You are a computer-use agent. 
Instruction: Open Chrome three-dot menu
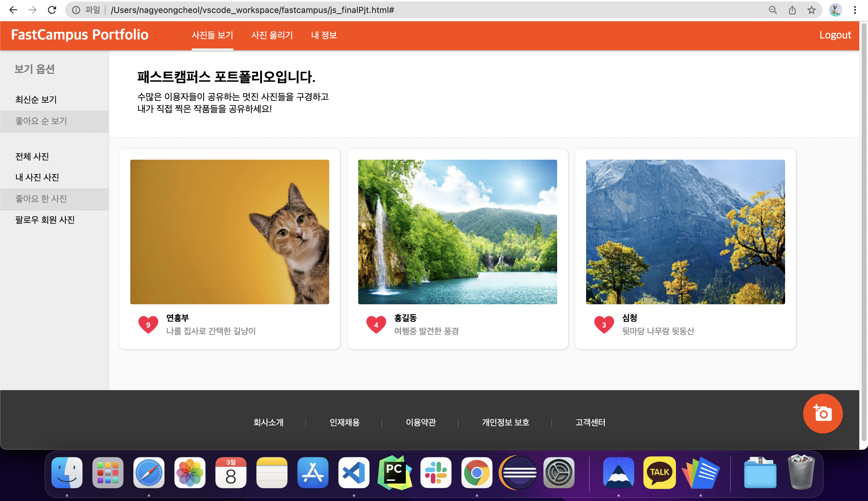tap(855, 10)
